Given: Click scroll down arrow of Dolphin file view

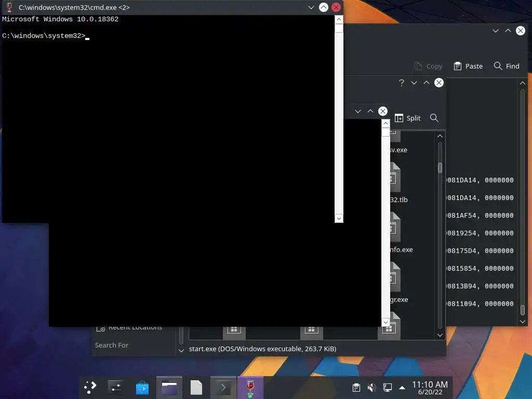Looking at the screenshot, I should [440, 335].
